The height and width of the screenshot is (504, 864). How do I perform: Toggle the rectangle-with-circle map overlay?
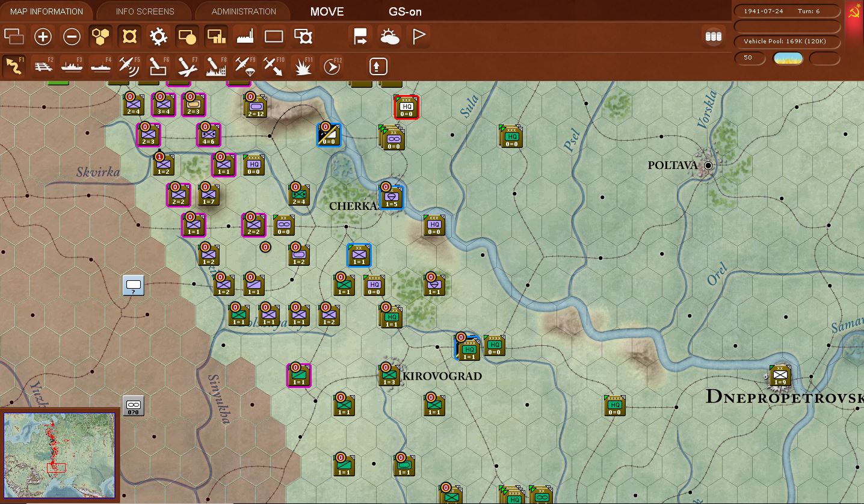pos(187,37)
